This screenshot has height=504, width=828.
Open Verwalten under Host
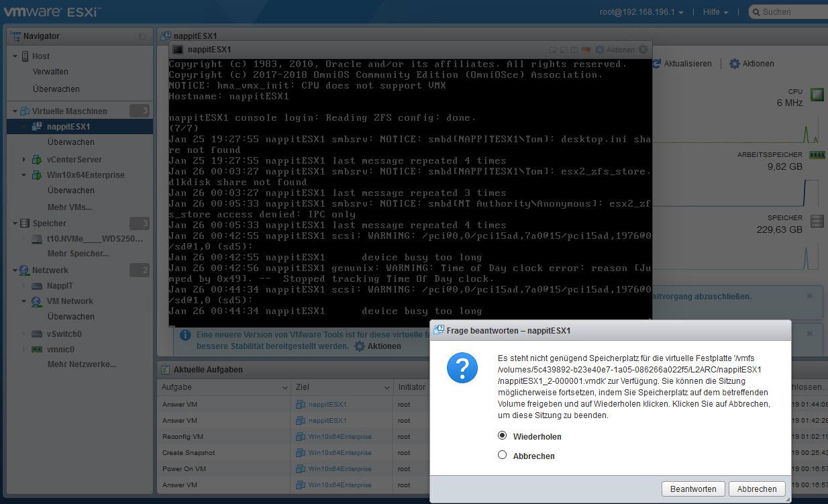click(50, 72)
